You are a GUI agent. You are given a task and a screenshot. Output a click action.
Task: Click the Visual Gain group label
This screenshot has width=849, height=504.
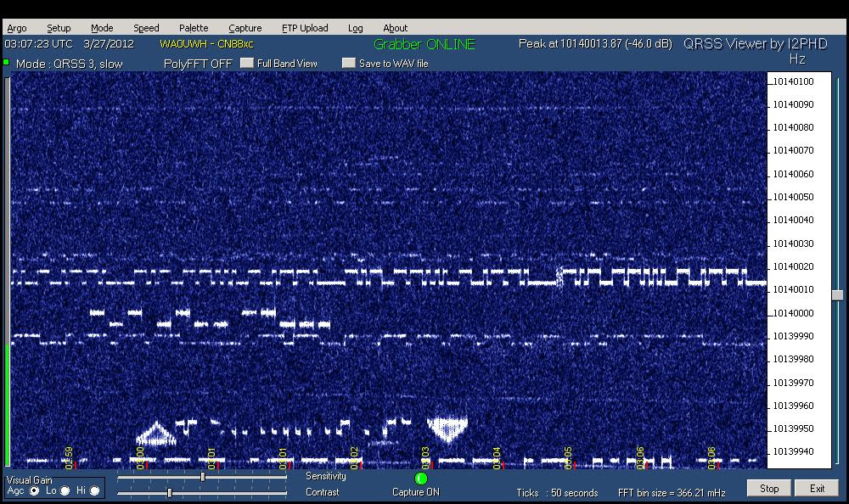click(29, 480)
